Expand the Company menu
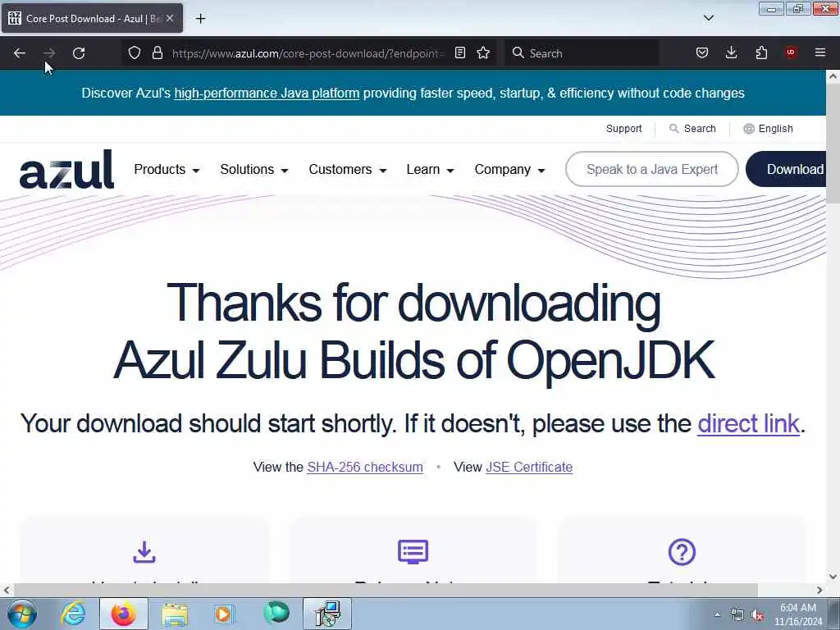Viewport: 840px width, 630px height. [x=509, y=169]
